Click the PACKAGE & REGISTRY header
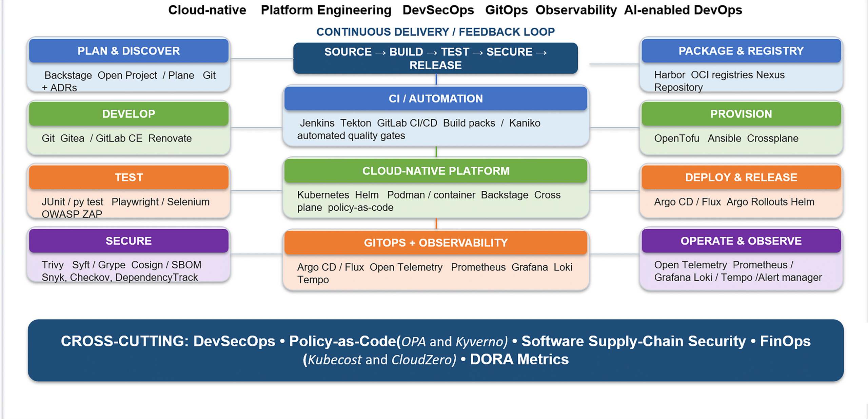868x419 pixels. (741, 51)
